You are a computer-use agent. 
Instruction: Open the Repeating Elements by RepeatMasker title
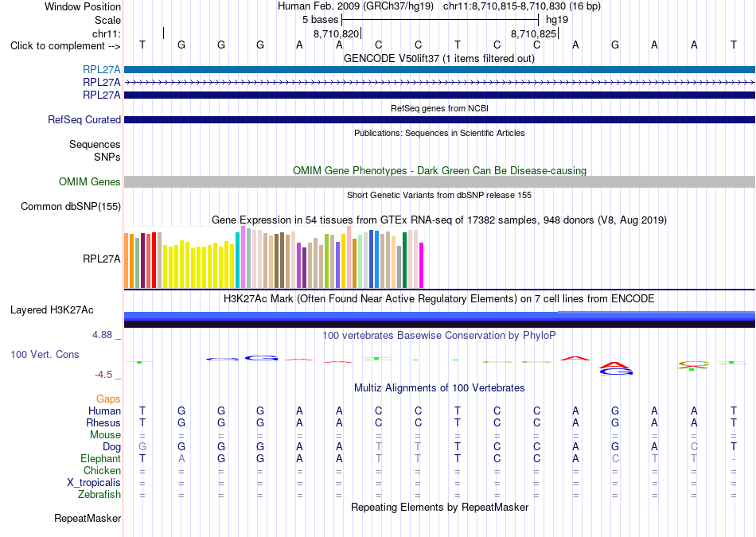440,507
